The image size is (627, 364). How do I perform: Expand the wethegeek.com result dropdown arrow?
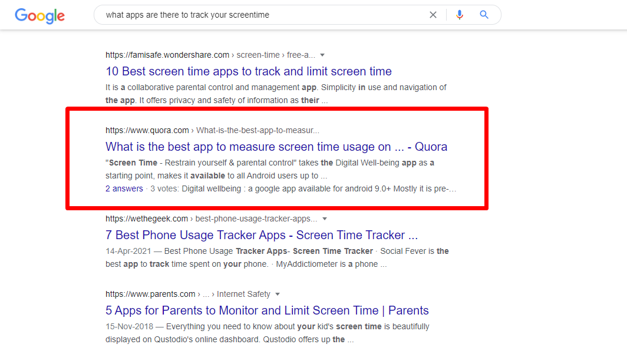click(325, 219)
